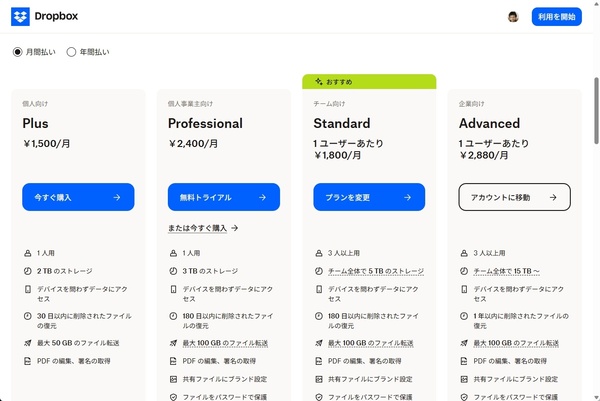The image size is (600, 401).
Task: Click the ¥2,880/月 price
Action: click(484, 155)
